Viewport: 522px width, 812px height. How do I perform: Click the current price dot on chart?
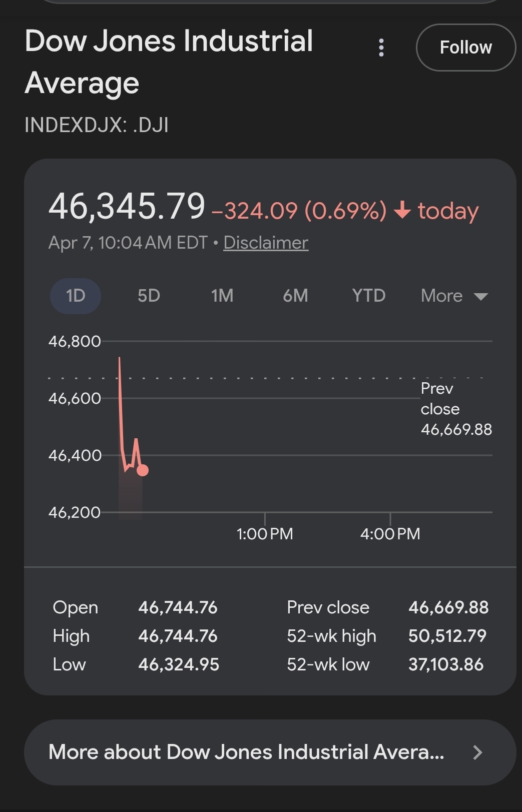[x=143, y=470]
